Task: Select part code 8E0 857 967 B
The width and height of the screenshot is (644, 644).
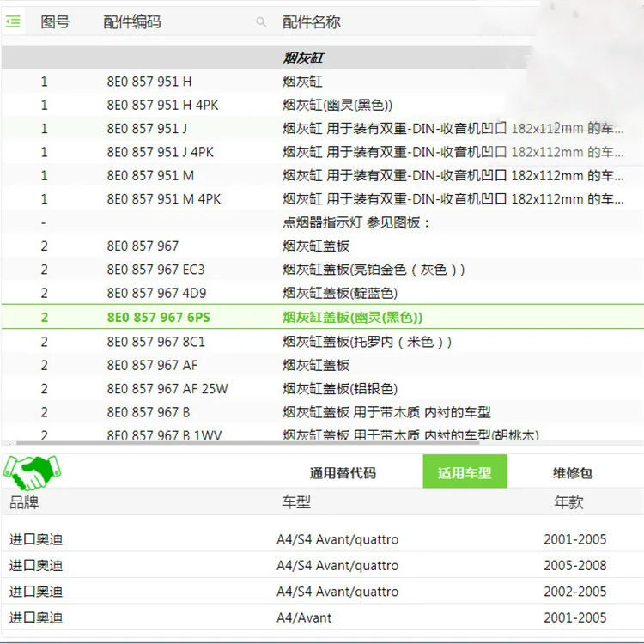Action: pos(149,412)
